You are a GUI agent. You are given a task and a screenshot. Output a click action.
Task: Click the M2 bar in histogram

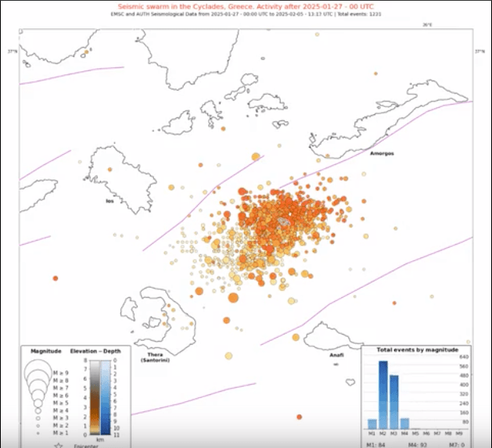(x=383, y=395)
